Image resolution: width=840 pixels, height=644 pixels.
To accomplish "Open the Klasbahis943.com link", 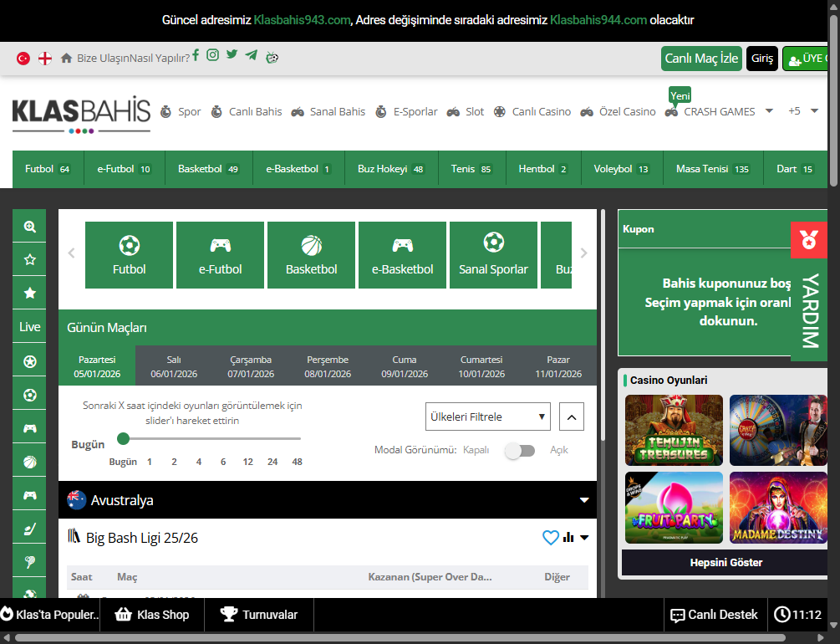I will pyautogui.click(x=302, y=20).
